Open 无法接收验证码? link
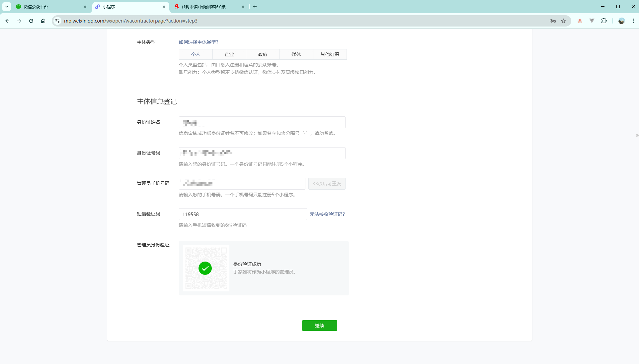 click(327, 214)
